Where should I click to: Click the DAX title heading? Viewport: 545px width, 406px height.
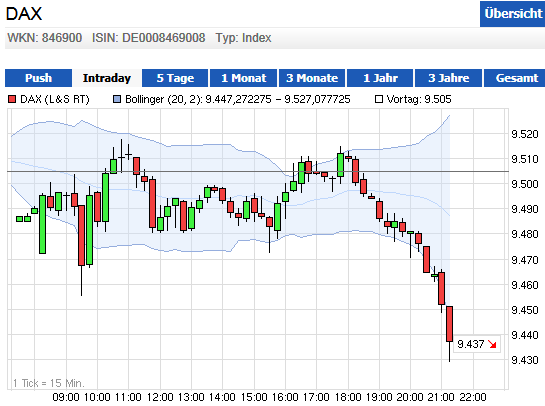24,14
